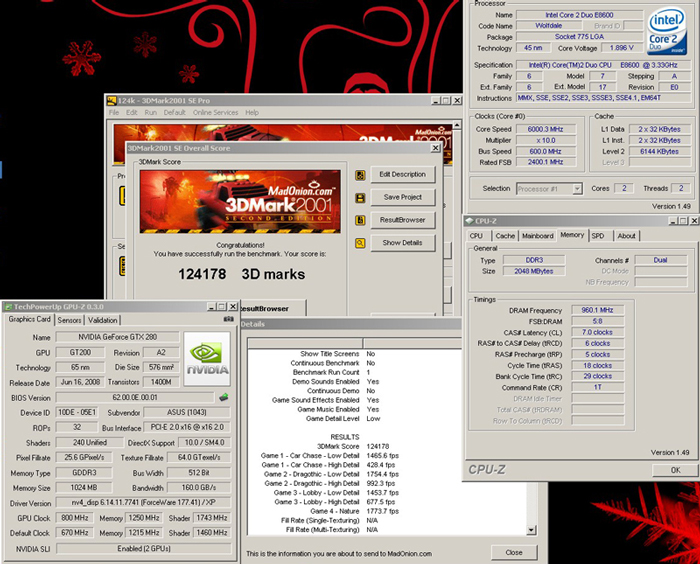Click the Core Speed 6000.3 MHz value
This screenshot has height=564, width=700.
(x=546, y=129)
